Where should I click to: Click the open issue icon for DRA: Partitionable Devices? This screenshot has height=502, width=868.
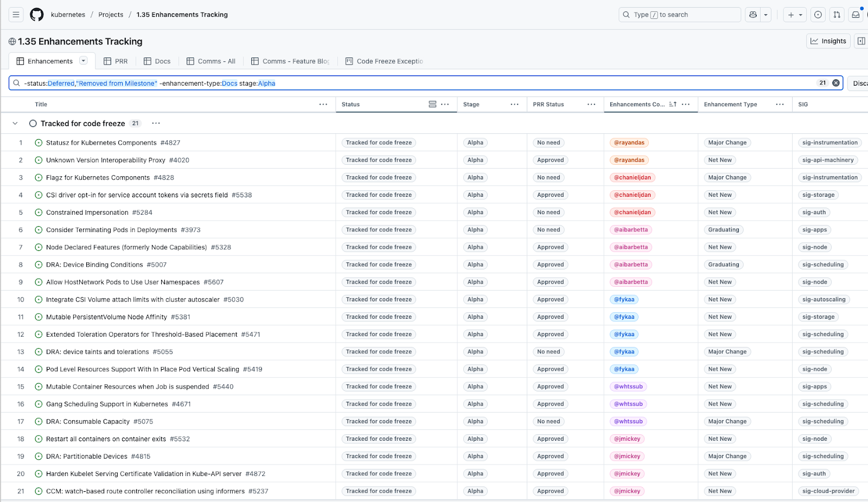click(39, 456)
